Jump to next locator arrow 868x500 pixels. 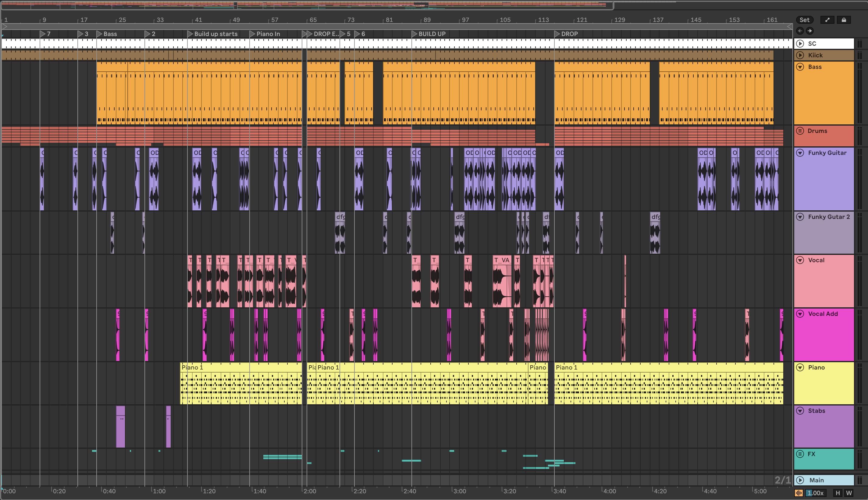coord(810,31)
